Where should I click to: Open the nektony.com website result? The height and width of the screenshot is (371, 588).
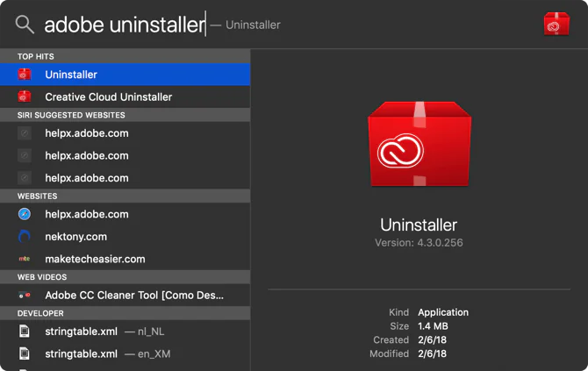[76, 237]
